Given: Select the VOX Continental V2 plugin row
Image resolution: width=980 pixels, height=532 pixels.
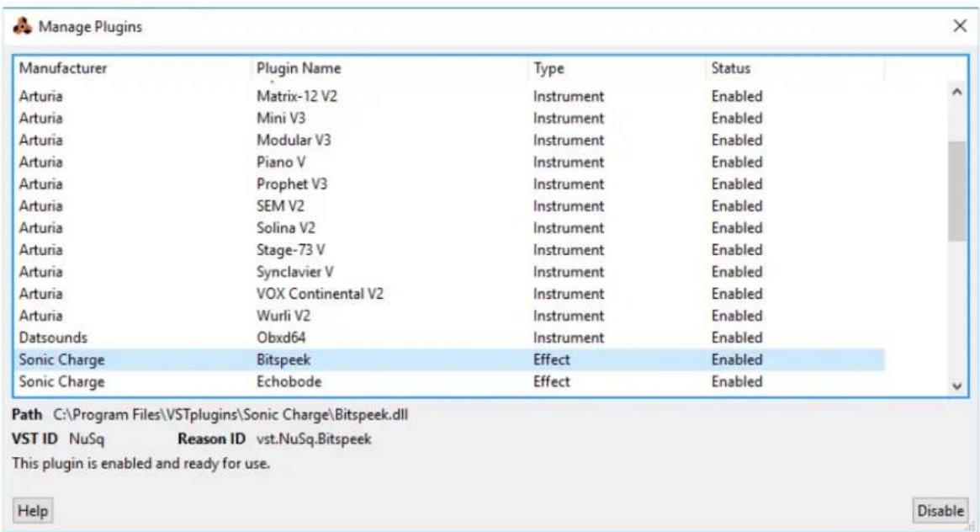Looking at the screenshot, I should tap(448, 293).
